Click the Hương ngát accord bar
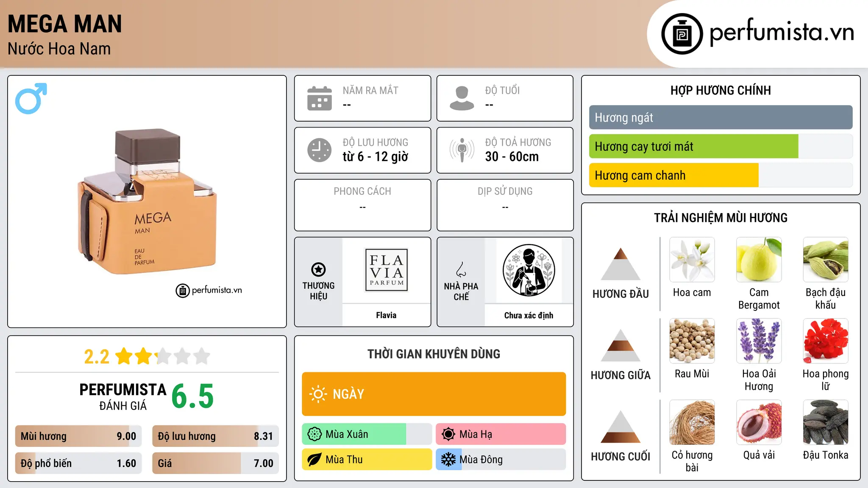This screenshot has width=868, height=488. click(721, 117)
